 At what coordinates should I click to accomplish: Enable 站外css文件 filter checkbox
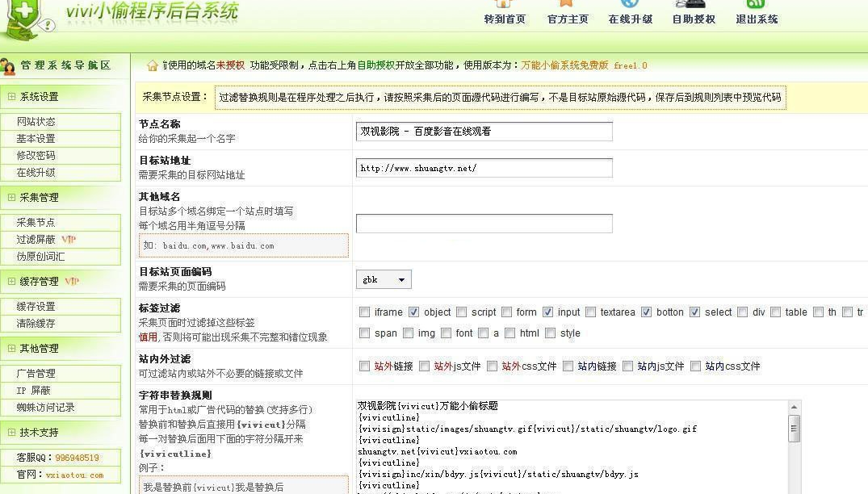492,366
